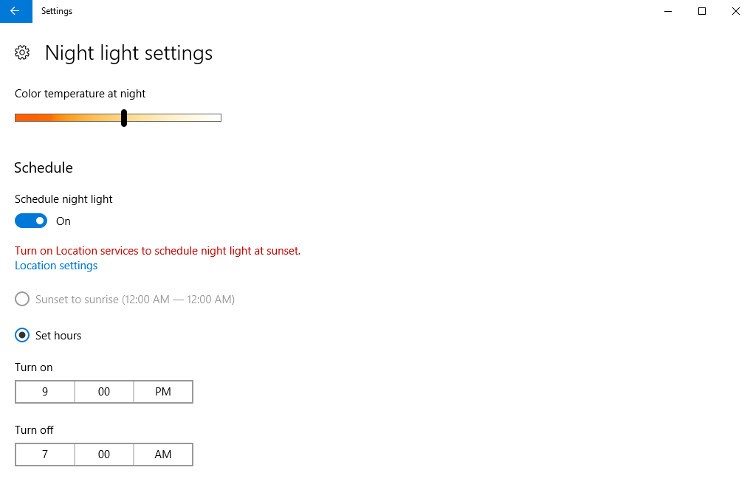Open Turn on hour picker showing 9
This screenshot has height=487, width=750.
point(45,392)
